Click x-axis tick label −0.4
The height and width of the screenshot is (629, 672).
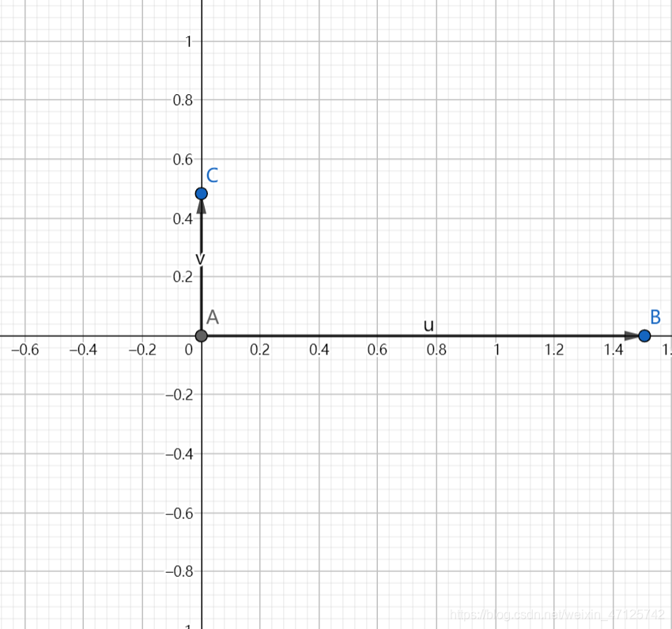83,350
